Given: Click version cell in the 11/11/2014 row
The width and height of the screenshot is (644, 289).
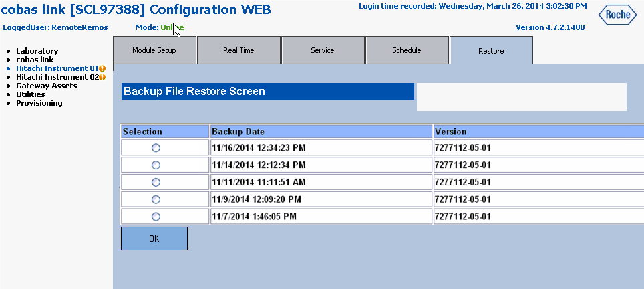Looking at the screenshot, I should pos(538,182).
